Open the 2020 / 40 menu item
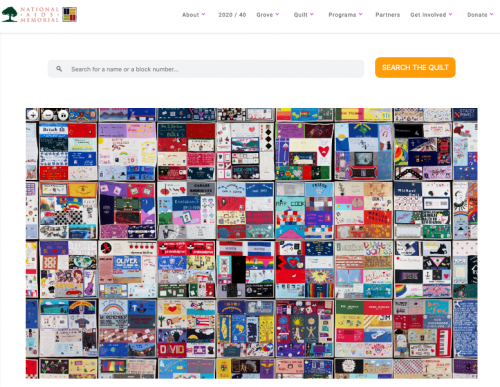 (232, 15)
